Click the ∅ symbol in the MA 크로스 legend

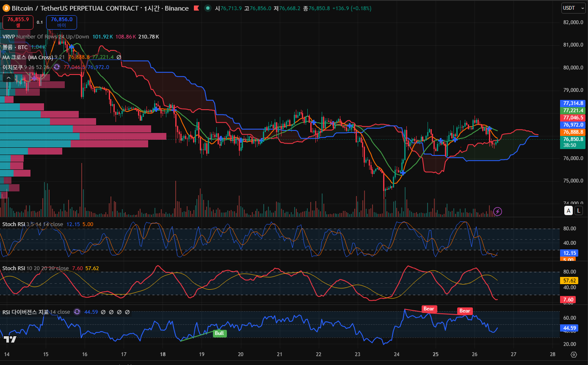coord(119,57)
